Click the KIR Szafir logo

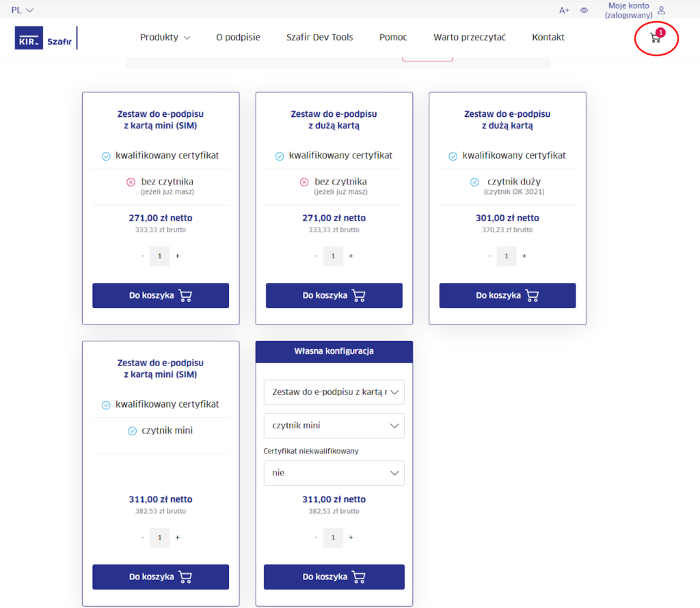(x=44, y=38)
